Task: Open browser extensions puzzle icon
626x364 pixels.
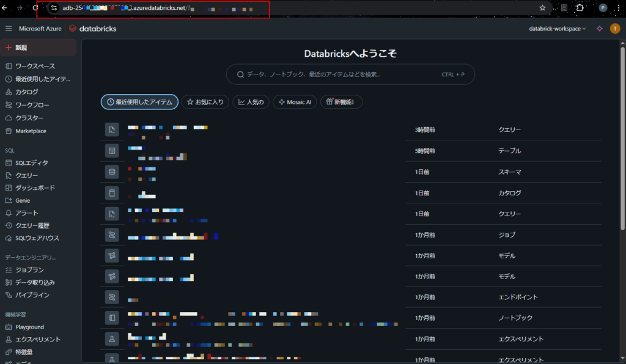Action: coord(580,7)
